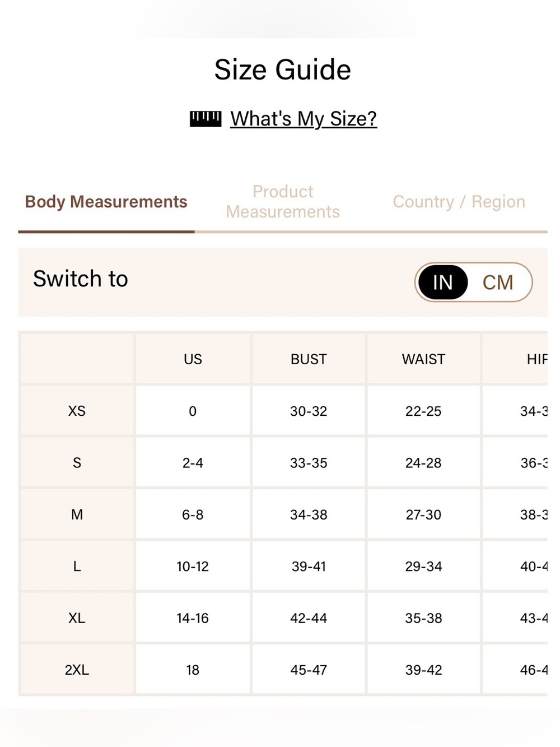Click the US column header

193,359
